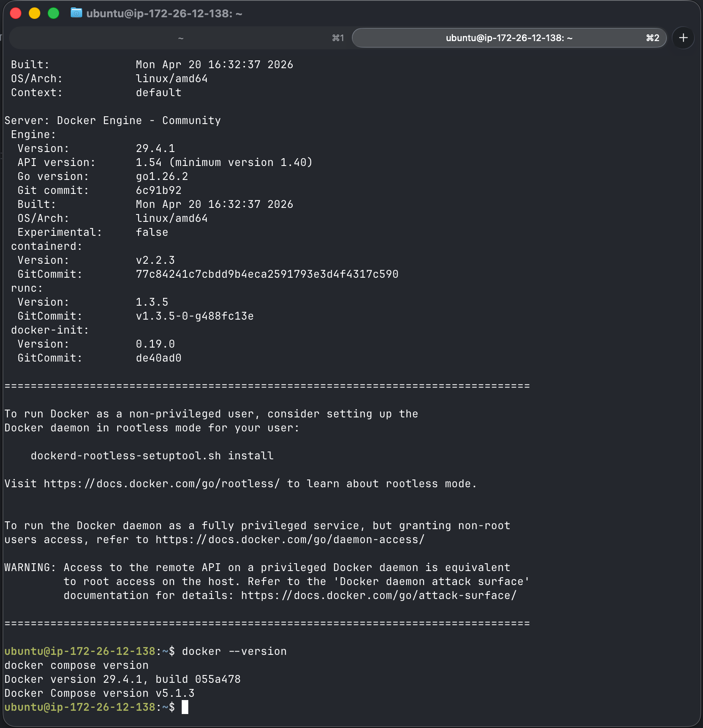703x728 pixels.
Task: Minimize the window with the yellow button
Action: pyautogui.click(x=35, y=13)
